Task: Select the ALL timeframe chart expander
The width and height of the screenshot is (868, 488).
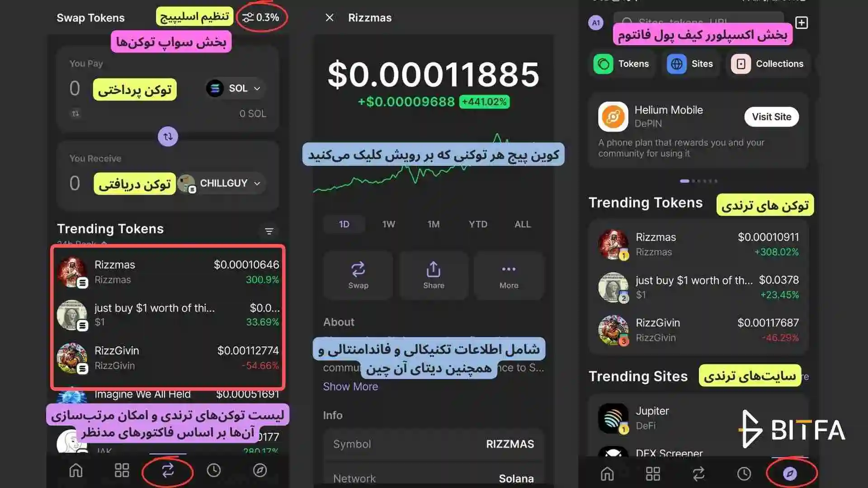Action: click(523, 224)
